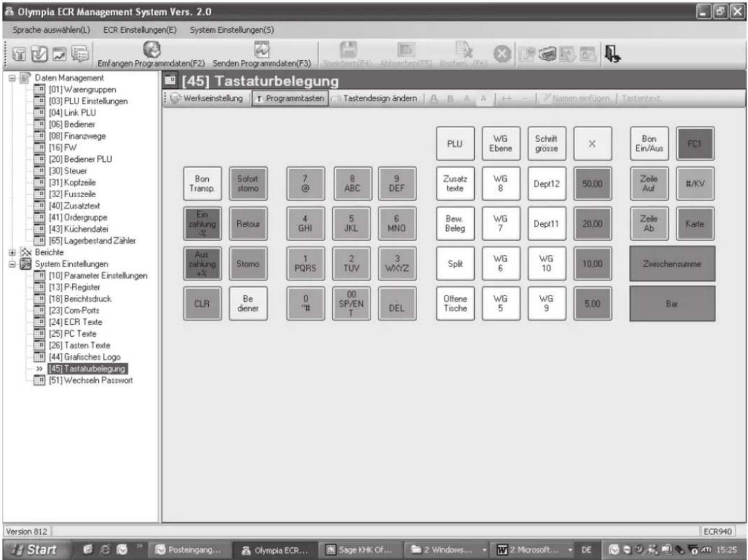Collapse the Daten Management tree node

[x=12, y=78]
